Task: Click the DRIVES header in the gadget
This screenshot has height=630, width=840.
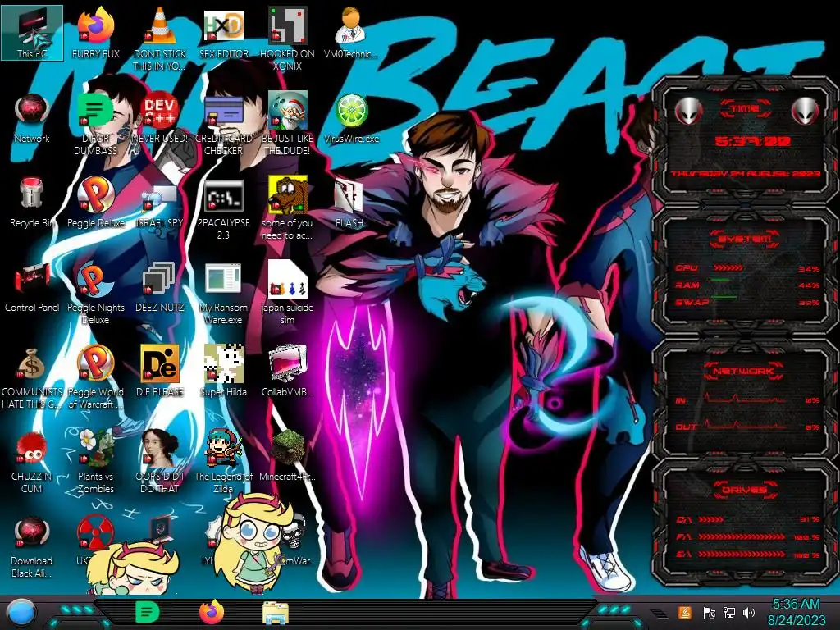Action: point(745,490)
